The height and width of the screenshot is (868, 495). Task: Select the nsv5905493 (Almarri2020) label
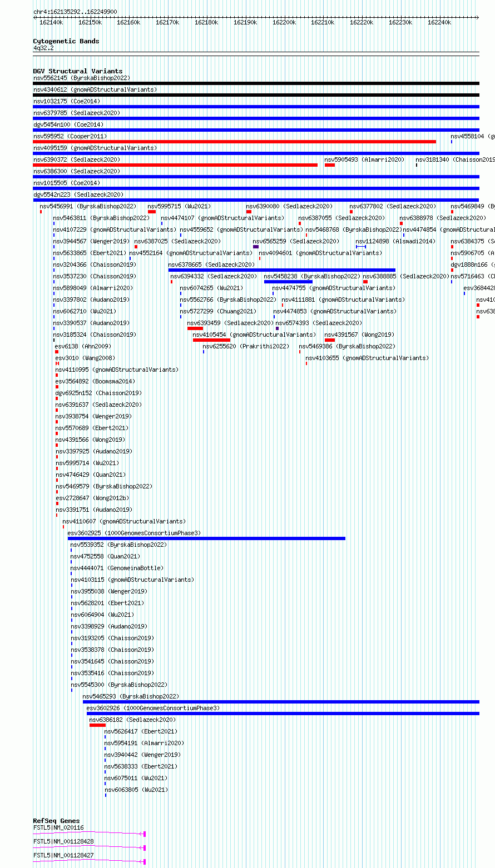(x=364, y=159)
